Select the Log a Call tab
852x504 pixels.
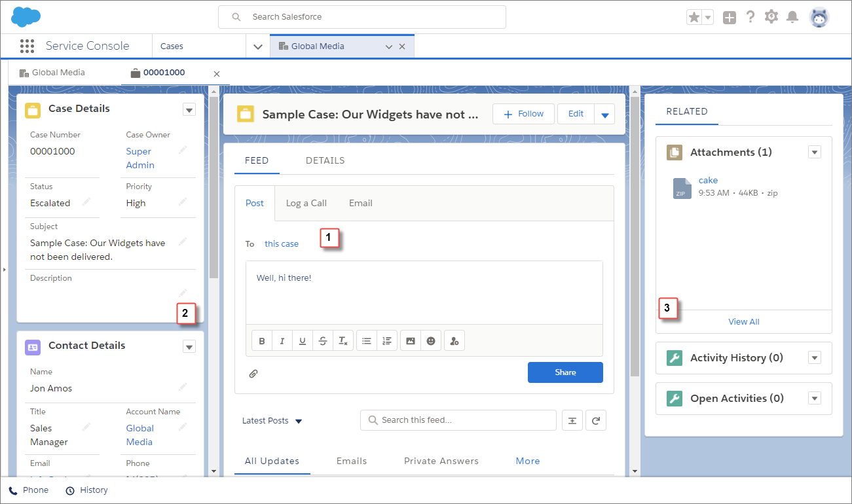click(x=306, y=203)
